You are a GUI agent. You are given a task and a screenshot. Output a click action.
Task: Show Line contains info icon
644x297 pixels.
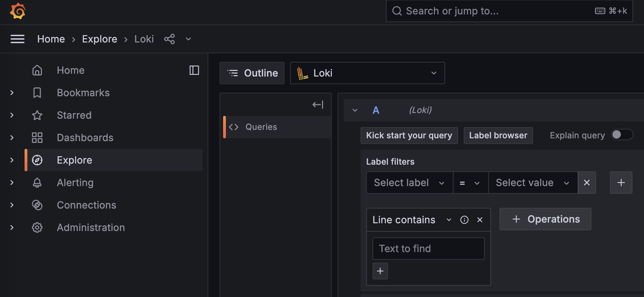coord(464,220)
